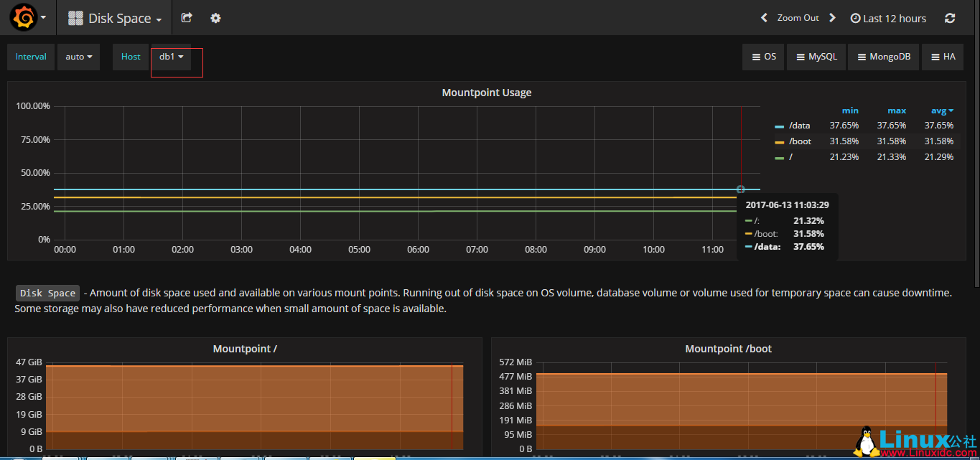The width and height of the screenshot is (980, 460).
Task: Click the share dashboard icon
Action: tap(186, 17)
